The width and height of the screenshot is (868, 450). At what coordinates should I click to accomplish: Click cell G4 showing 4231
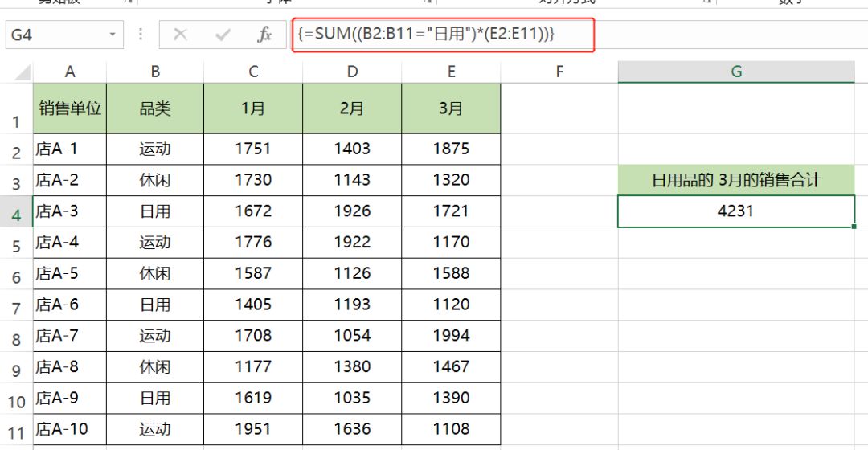tap(735, 212)
